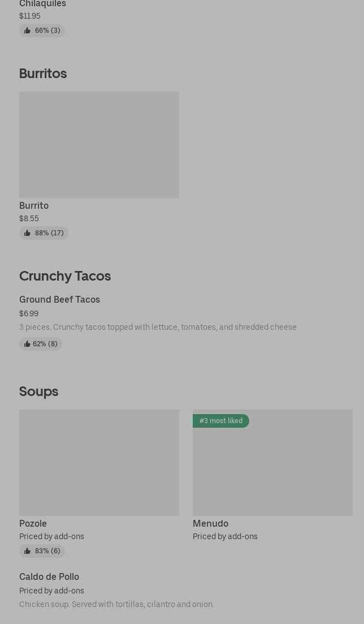Click the Caldo de Pollo chicken soup description
The height and width of the screenshot is (624, 364).
click(x=116, y=604)
